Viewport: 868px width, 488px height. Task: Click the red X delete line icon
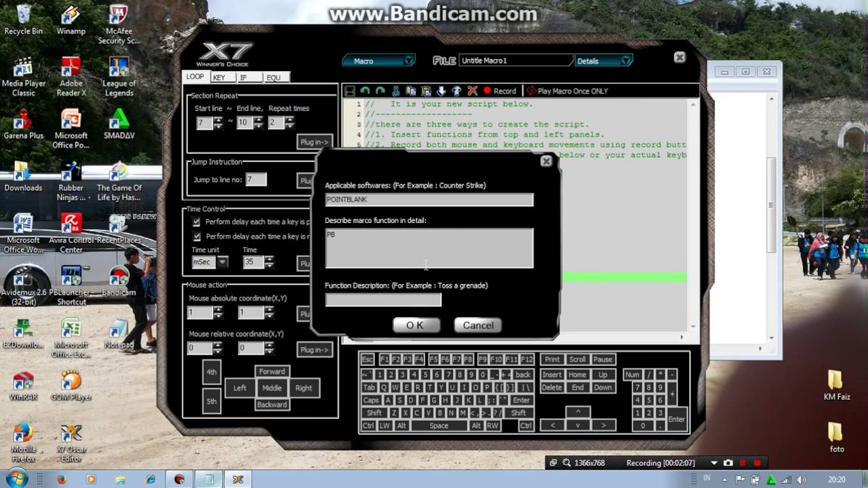472,91
